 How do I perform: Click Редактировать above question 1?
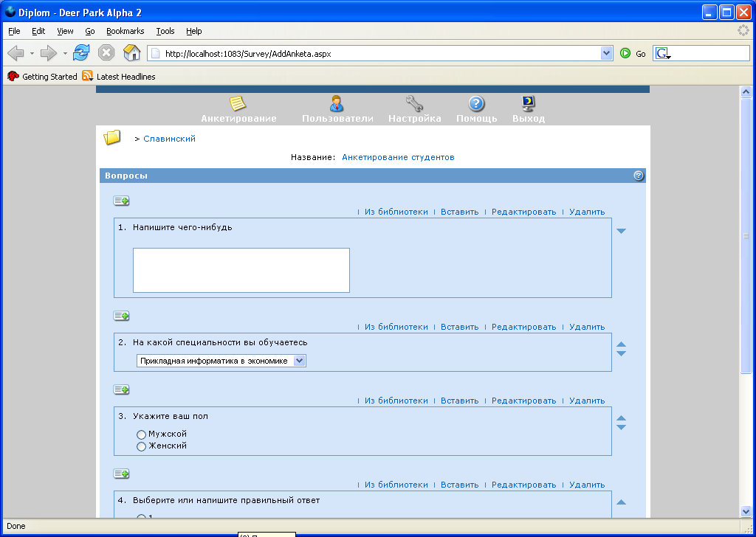524,212
